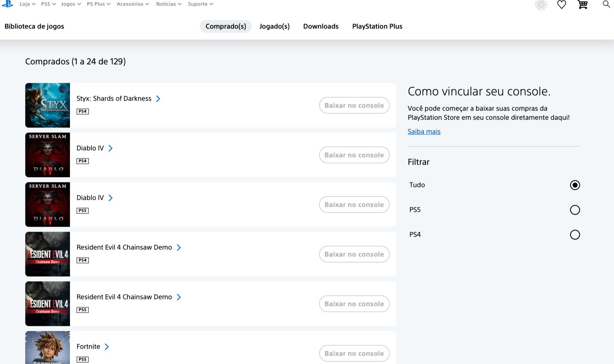This screenshot has width=614, height=364.
Task: Expand the Notícias menu
Action: 169,4
